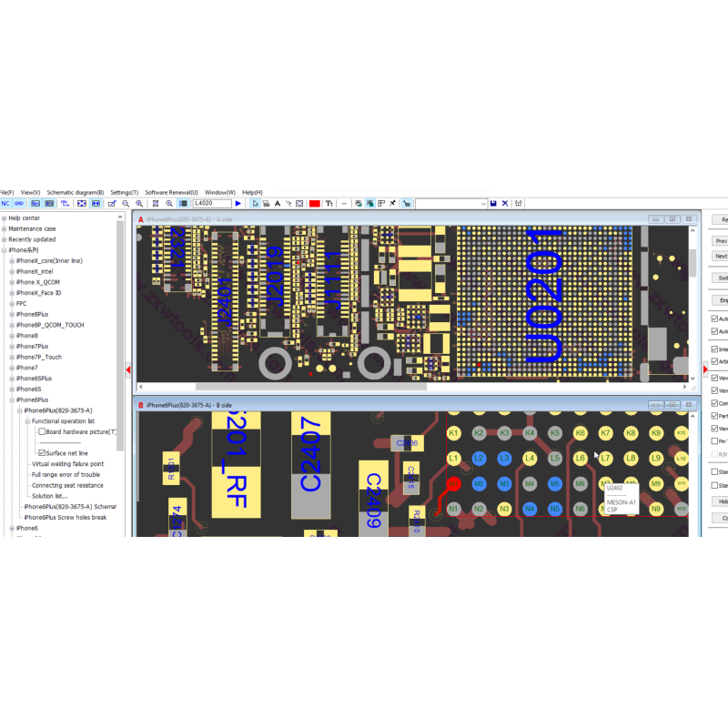Image resolution: width=728 pixels, height=728 pixels.
Task: Click the zoom out magnifier icon
Action: tap(126, 204)
